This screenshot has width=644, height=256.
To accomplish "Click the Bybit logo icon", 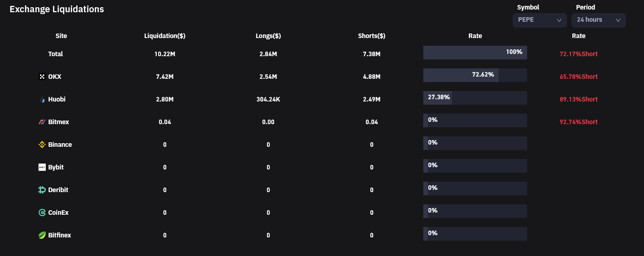I will click(x=42, y=168).
